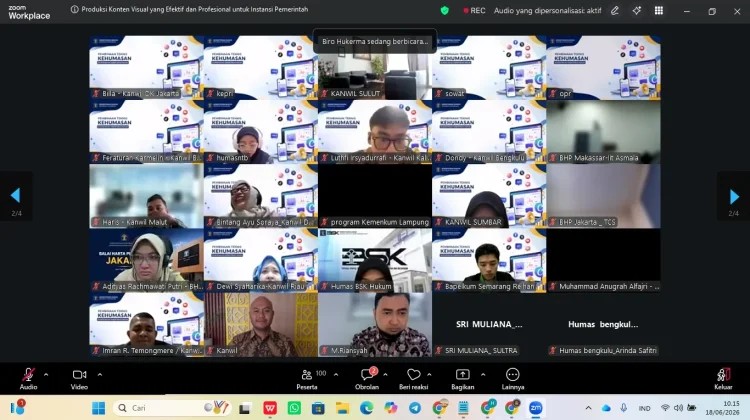Open the Windows widgets icon in taskbar
This screenshot has width=750, height=420.
[x=18, y=408]
